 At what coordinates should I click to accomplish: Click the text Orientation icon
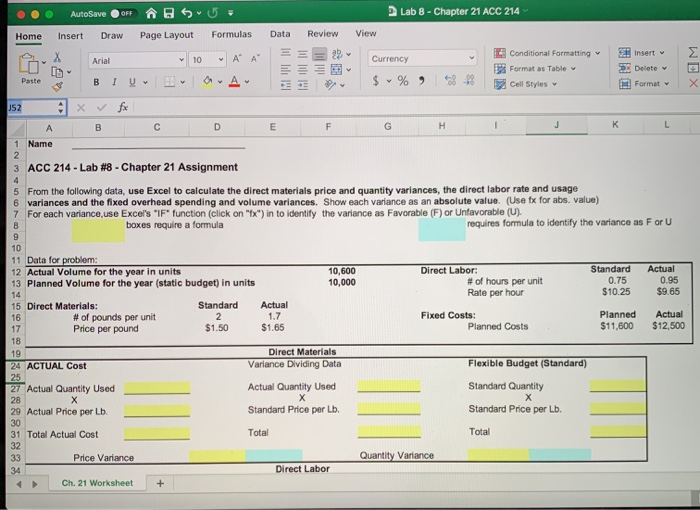point(330,84)
